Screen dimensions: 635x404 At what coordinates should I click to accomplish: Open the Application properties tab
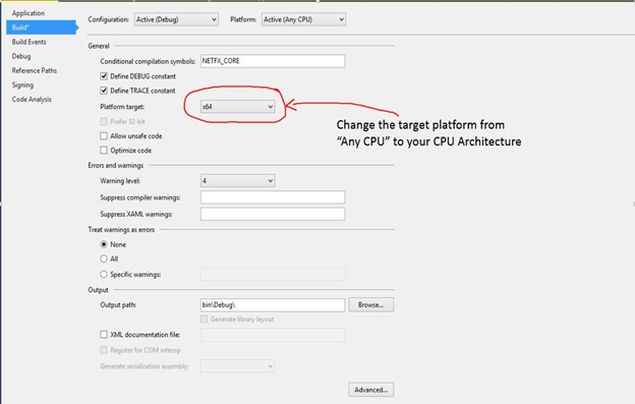tap(28, 13)
